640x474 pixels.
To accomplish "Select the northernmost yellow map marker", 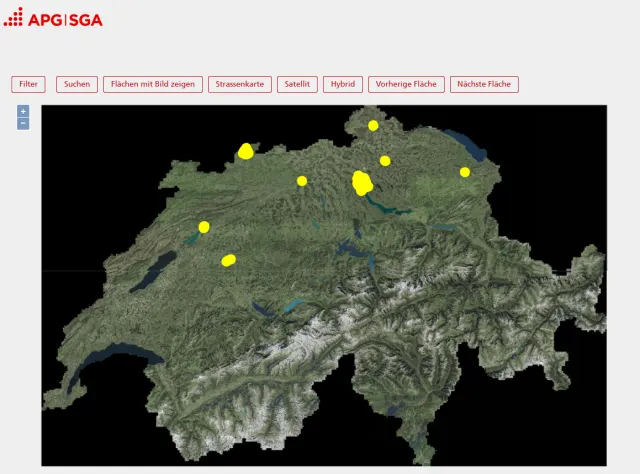I will [373, 125].
